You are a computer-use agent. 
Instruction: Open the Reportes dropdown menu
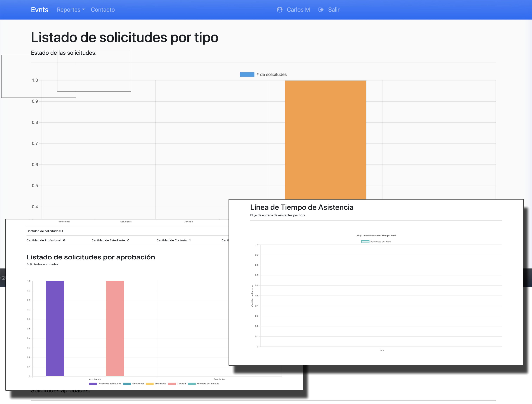[71, 10]
